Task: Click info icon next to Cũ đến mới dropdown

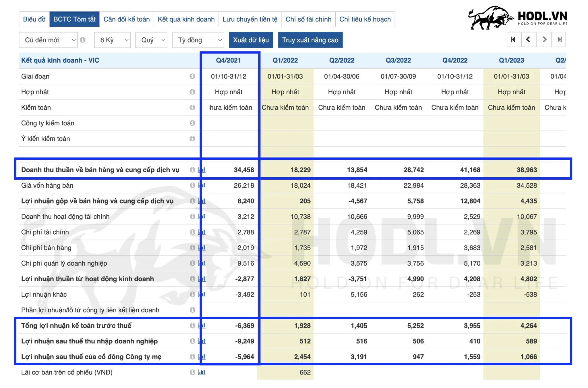Action: point(83,40)
